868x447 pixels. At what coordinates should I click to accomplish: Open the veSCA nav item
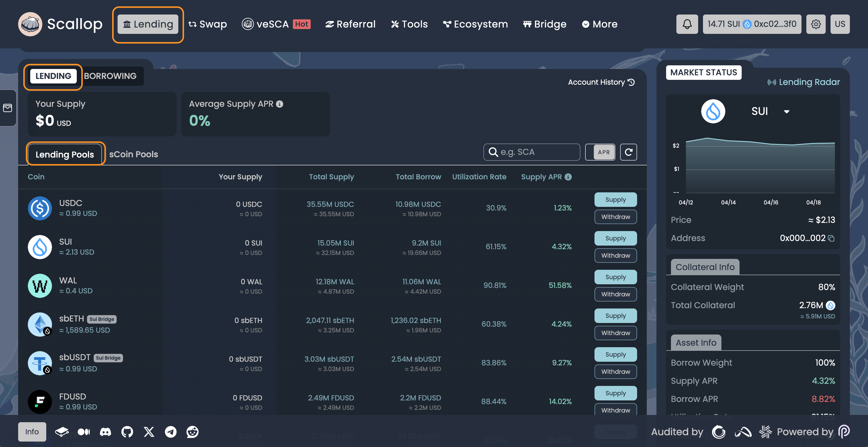[276, 24]
